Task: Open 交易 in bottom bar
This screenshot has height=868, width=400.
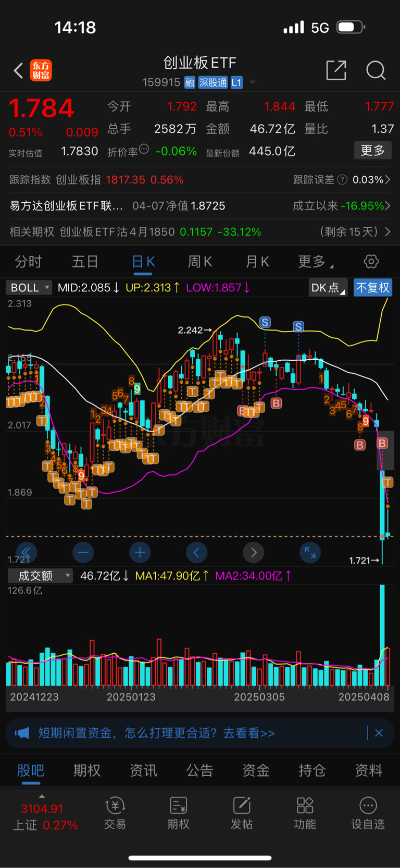Action: (115, 813)
